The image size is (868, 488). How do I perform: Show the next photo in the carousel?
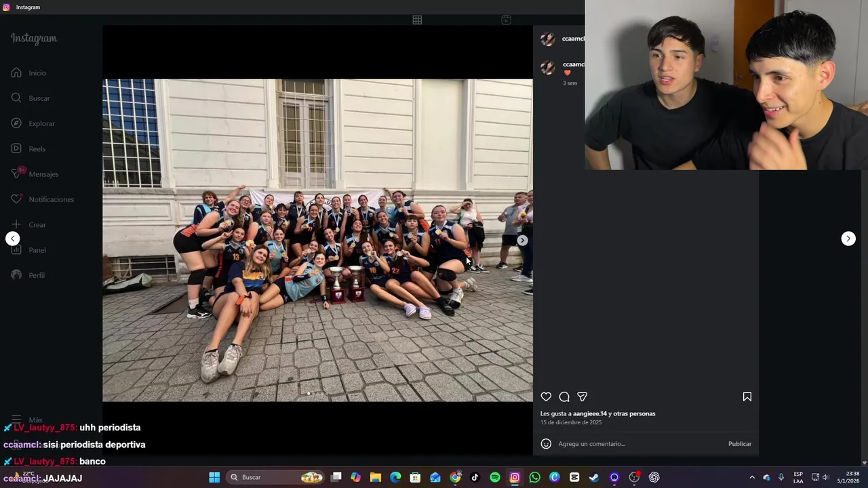pyautogui.click(x=522, y=240)
